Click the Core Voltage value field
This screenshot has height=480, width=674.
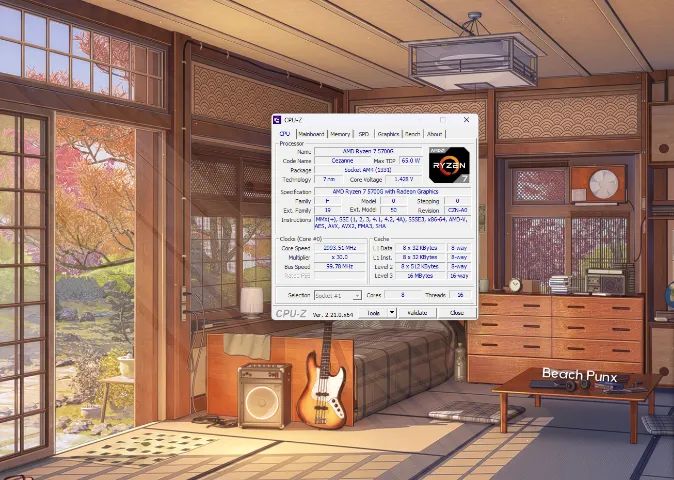click(404, 180)
